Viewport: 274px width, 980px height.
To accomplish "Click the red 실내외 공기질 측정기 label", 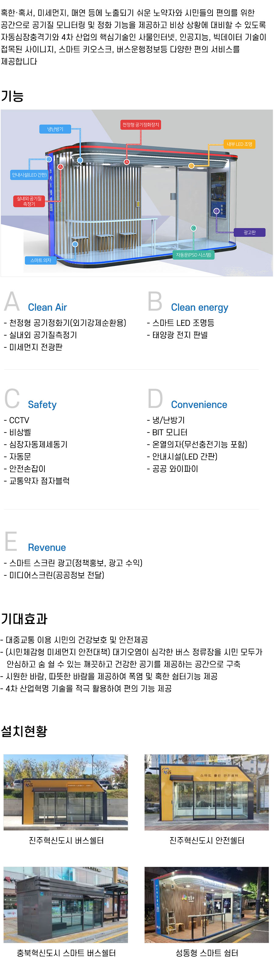I will pos(29,201).
